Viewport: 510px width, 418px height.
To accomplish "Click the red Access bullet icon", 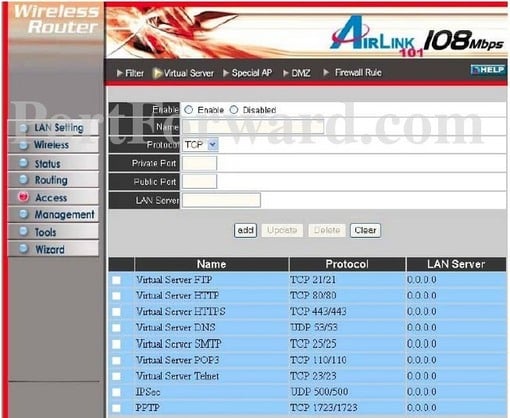I will (x=23, y=197).
